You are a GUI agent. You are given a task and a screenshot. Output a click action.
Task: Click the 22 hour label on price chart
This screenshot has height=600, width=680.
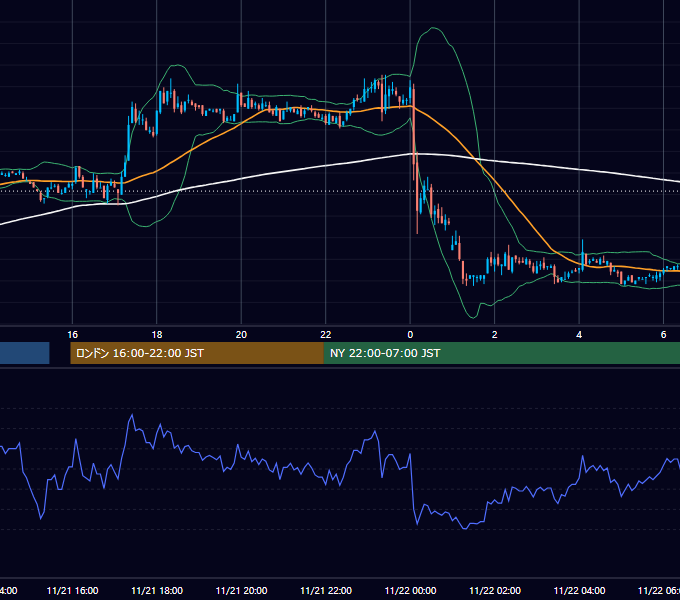(x=326, y=335)
